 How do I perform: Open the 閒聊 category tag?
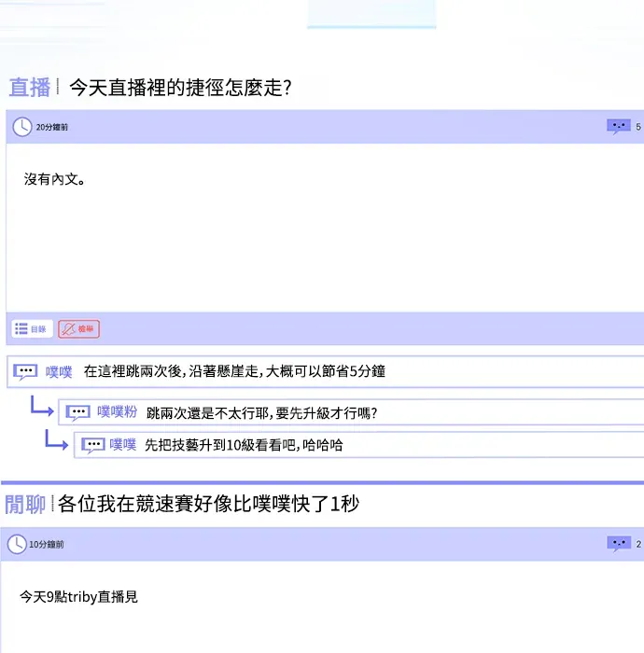tap(25, 505)
